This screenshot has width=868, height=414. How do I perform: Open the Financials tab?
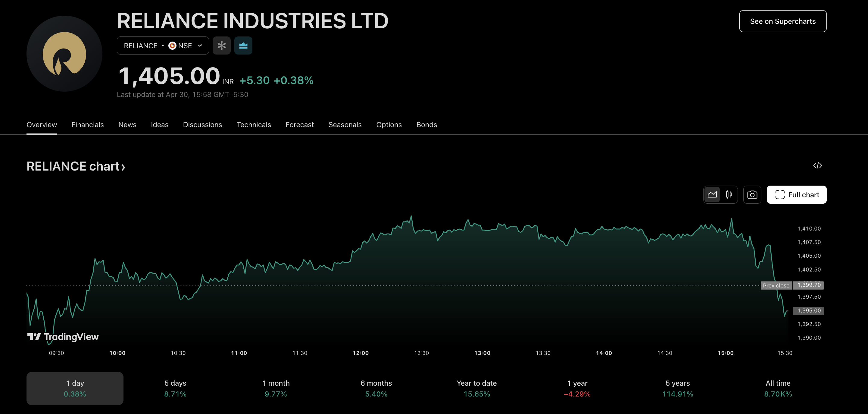point(88,125)
